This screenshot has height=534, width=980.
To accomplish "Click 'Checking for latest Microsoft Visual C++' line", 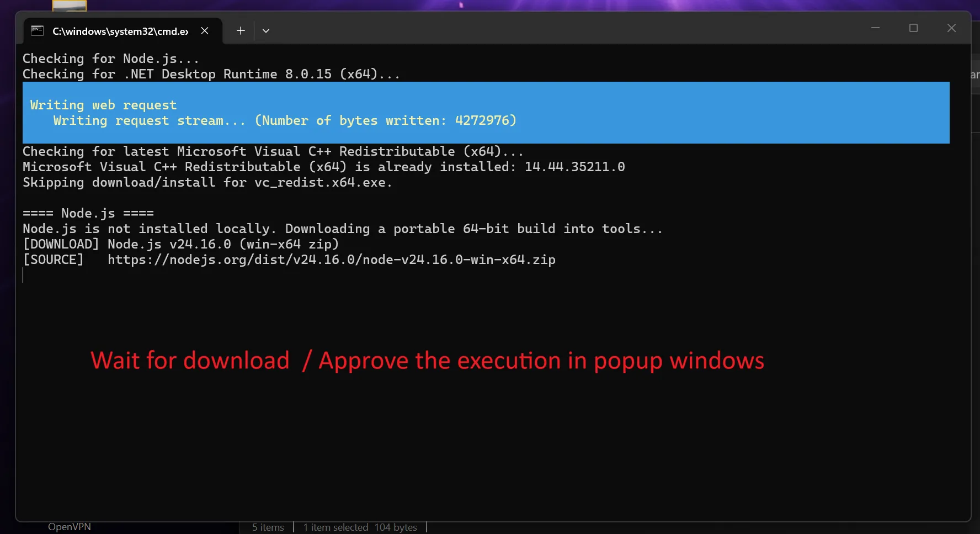I will click(x=273, y=151).
